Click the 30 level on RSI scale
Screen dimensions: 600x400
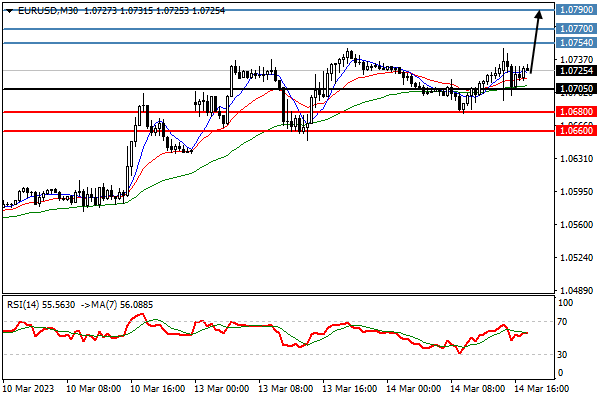point(562,355)
